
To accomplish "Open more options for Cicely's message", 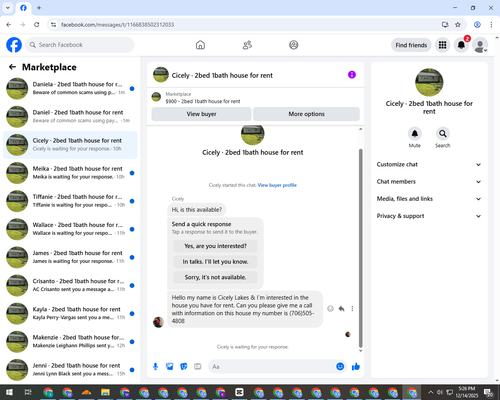I will pyautogui.click(x=352, y=309).
